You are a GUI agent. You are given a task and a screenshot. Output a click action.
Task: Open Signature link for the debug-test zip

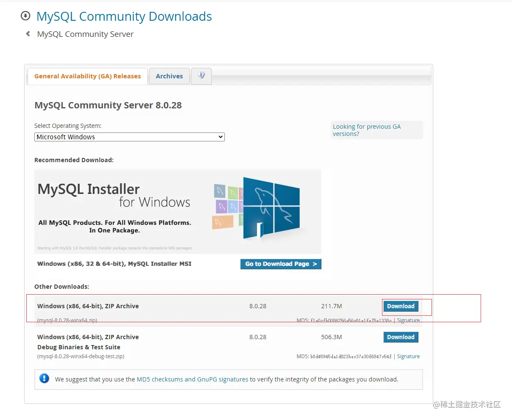coord(408,356)
